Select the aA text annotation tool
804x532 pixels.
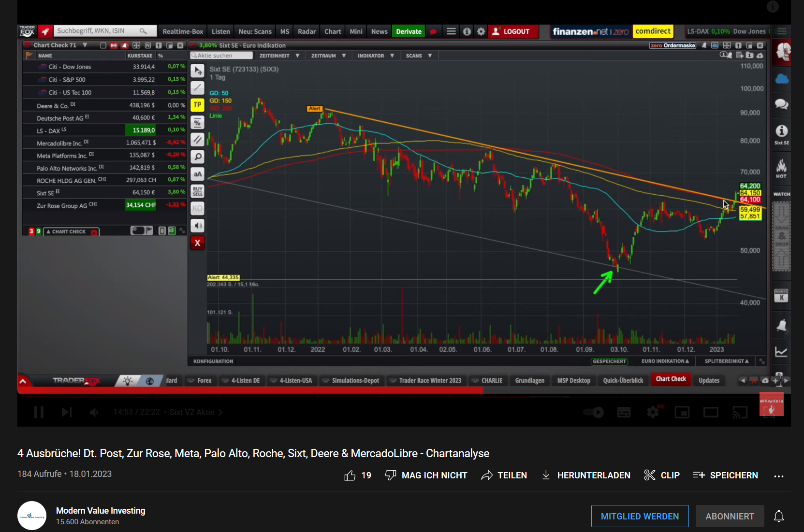[x=197, y=174]
